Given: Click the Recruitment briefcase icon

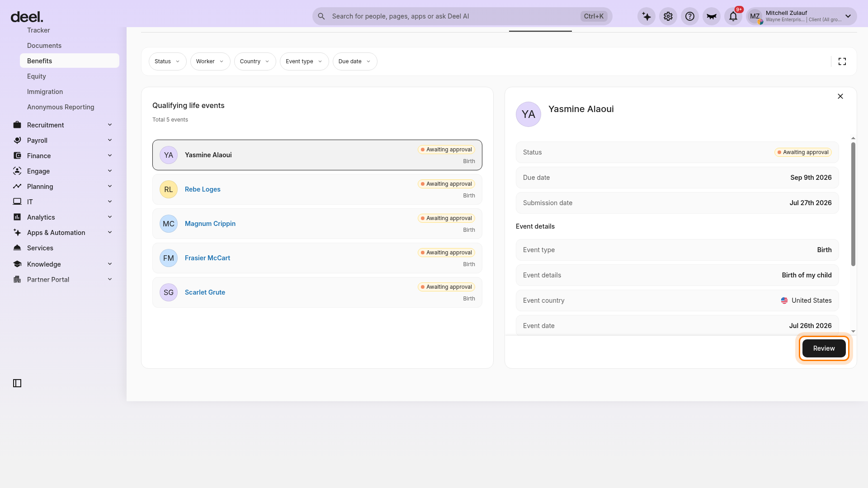Looking at the screenshot, I should (x=17, y=125).
